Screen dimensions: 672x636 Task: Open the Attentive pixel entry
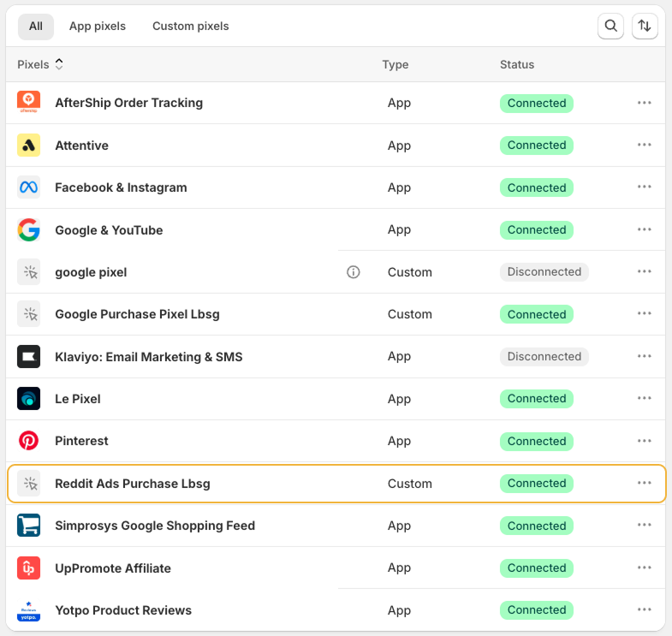81,146
